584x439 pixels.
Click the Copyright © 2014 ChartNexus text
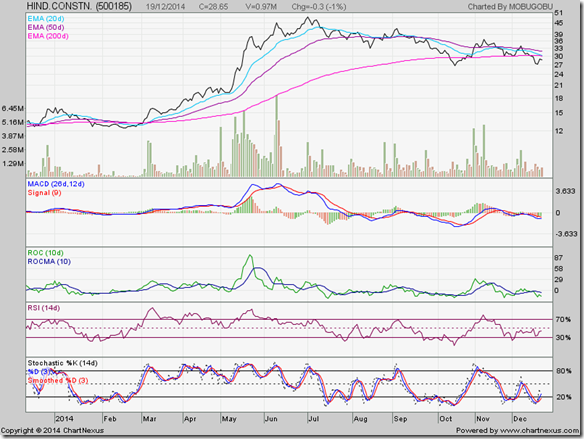[52, 430]
